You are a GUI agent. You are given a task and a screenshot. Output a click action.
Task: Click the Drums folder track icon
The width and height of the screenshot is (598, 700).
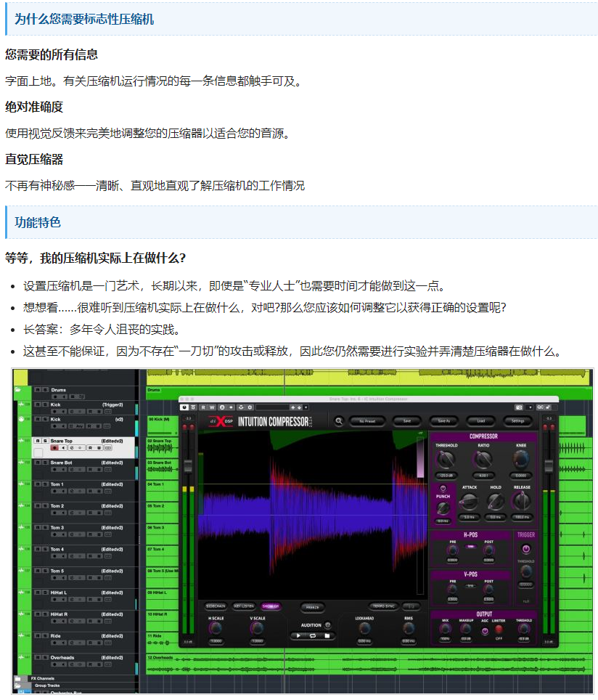17,389
